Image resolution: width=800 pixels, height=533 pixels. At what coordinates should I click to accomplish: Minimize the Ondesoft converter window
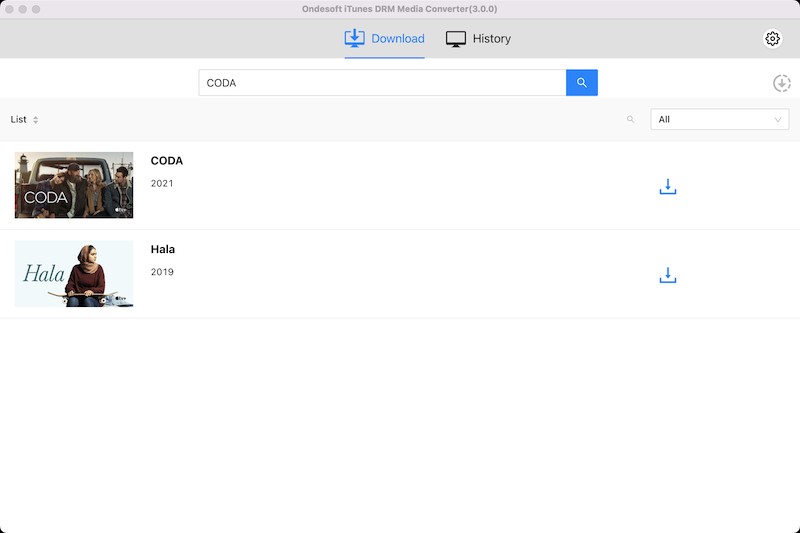tap(22, 9)
